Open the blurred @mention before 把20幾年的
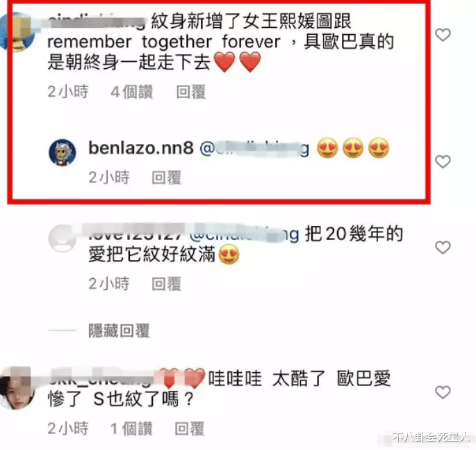The height and width of the screenshot is (450, 476). [245, 234]
